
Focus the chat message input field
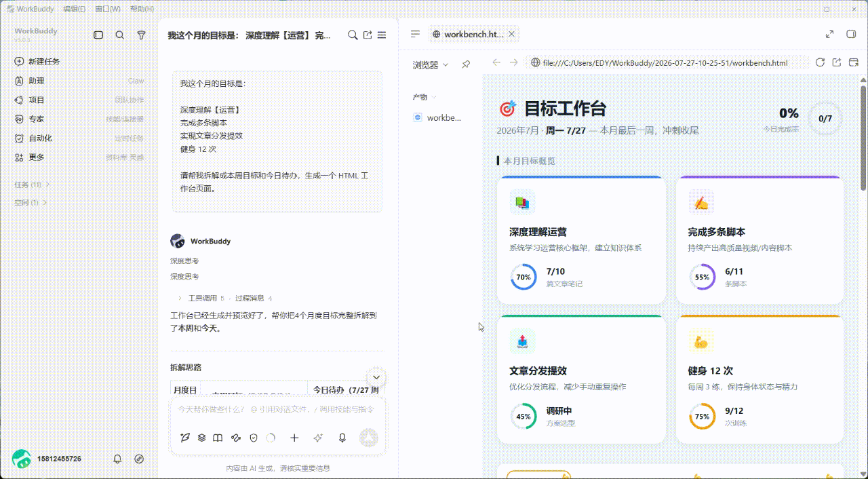[277, 410]
